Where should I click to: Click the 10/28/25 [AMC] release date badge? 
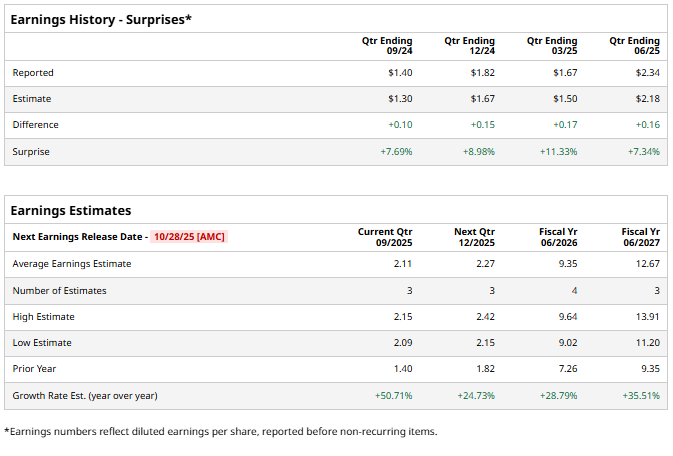(x=190, y=237)
